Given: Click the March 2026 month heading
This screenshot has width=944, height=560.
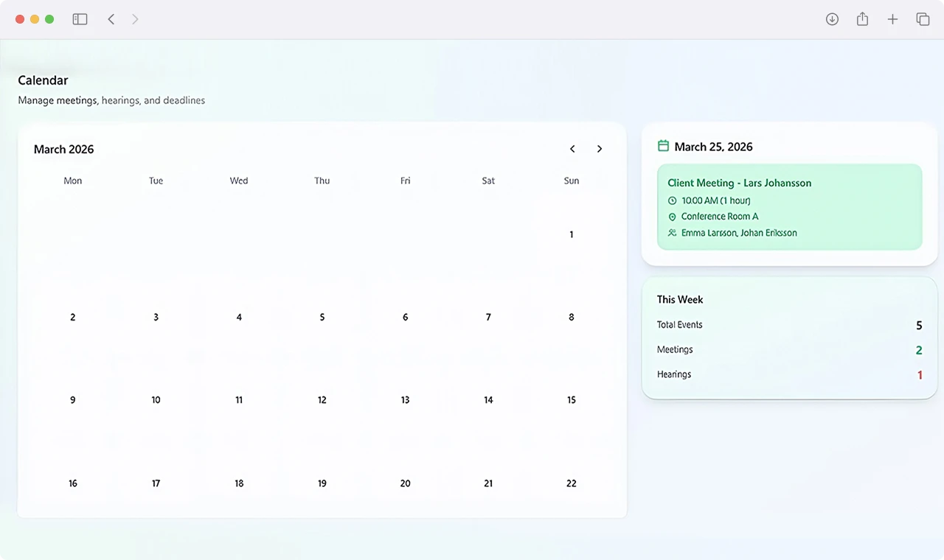Looking at the screenshot, I should pyautogui.click(x=64, y=150).
